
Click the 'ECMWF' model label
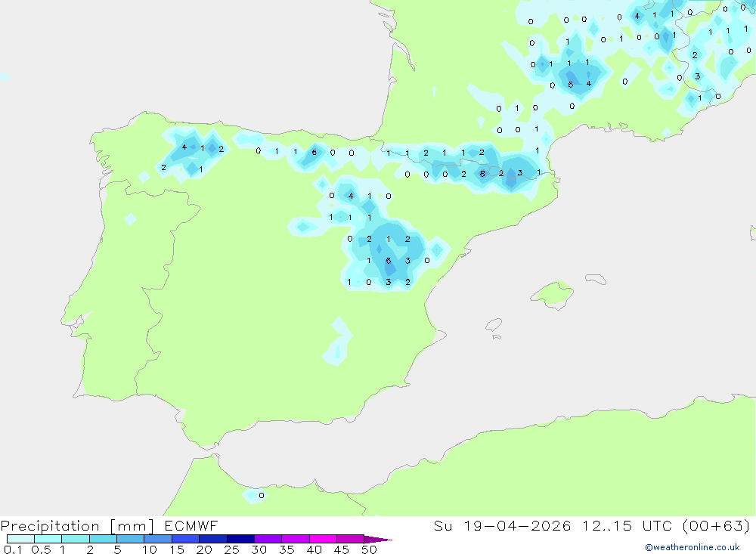(x=191, y=525)
